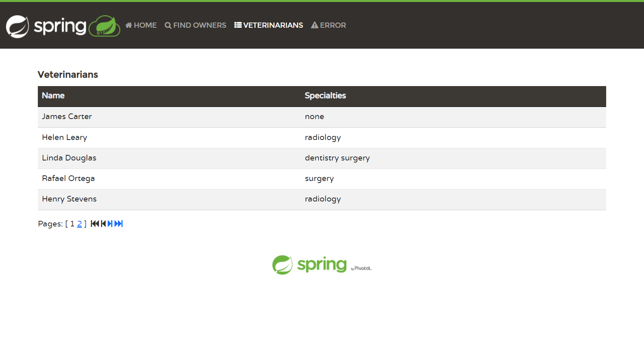This screenshot has height=362, width=644.
Task: Jump to first page using fast-backward icon
Action: pos(95,224)
